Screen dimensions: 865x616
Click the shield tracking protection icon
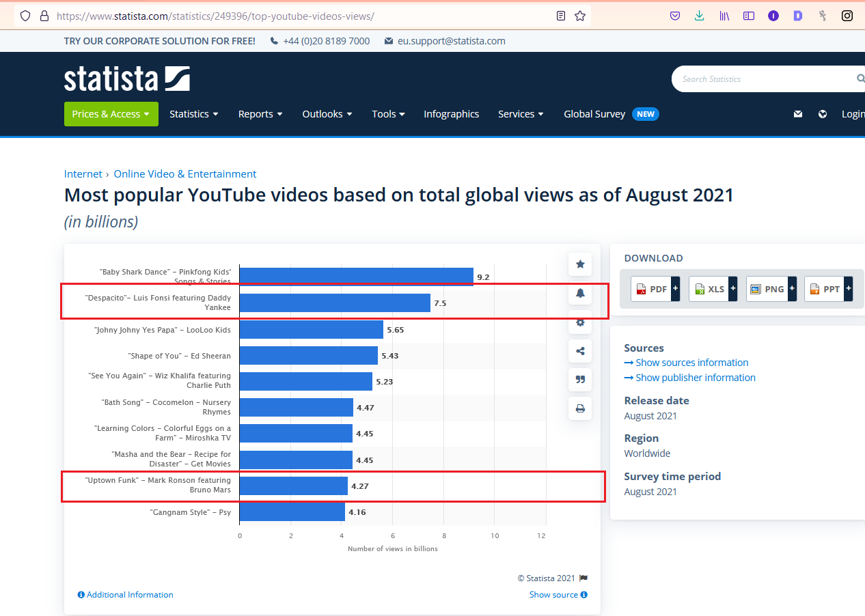click(25, 16)
